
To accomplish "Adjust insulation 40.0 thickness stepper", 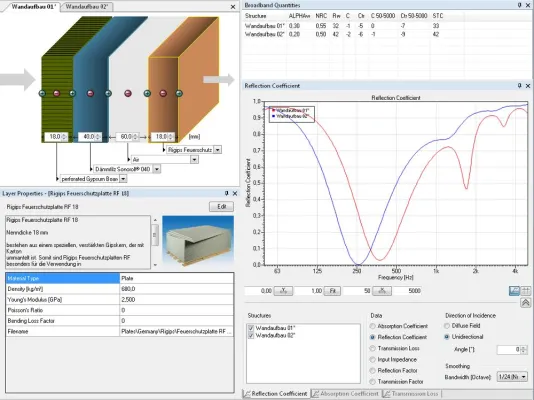I will pos(98,137).
